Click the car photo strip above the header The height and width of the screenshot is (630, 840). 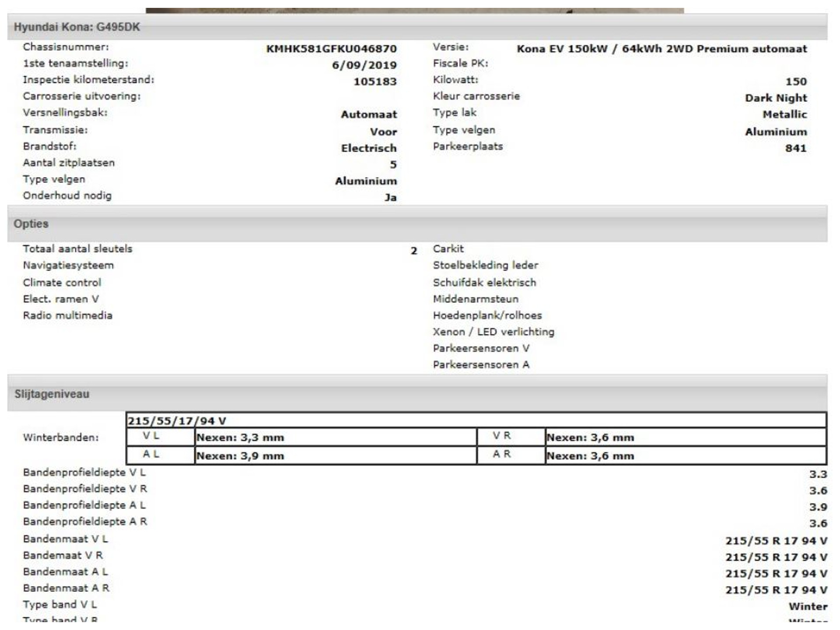pyautogui.click(x=415, y=10)
